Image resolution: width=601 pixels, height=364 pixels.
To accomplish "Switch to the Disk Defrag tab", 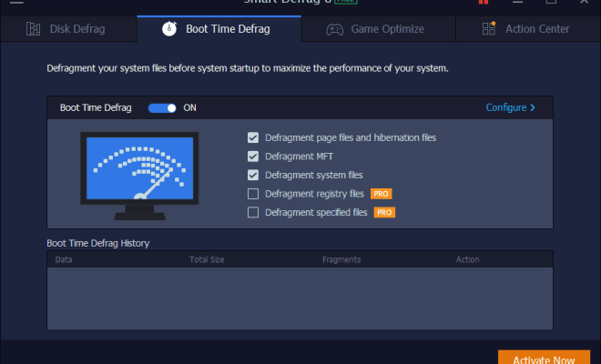I will click(68, 29).
